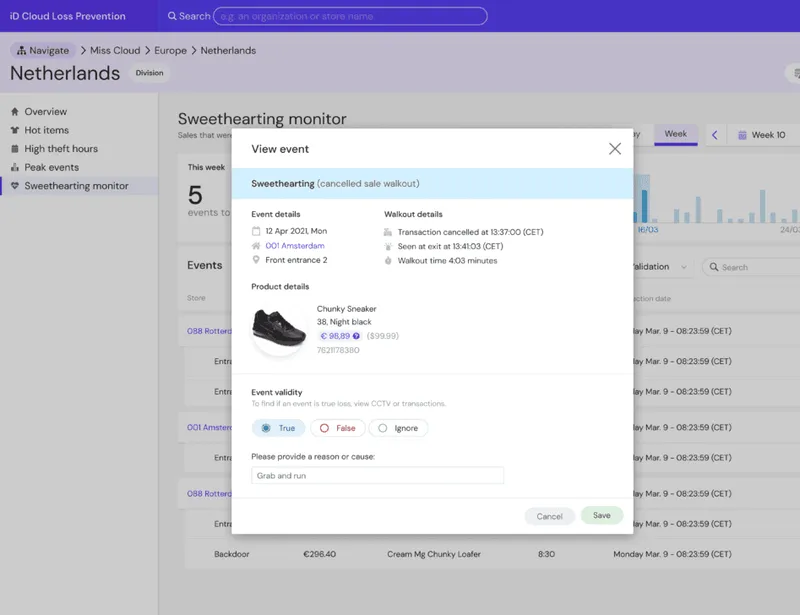This screenshot has height=615, width=800.
Task: Click the location pin icon beside Front entrance 2
Action: 256,260
